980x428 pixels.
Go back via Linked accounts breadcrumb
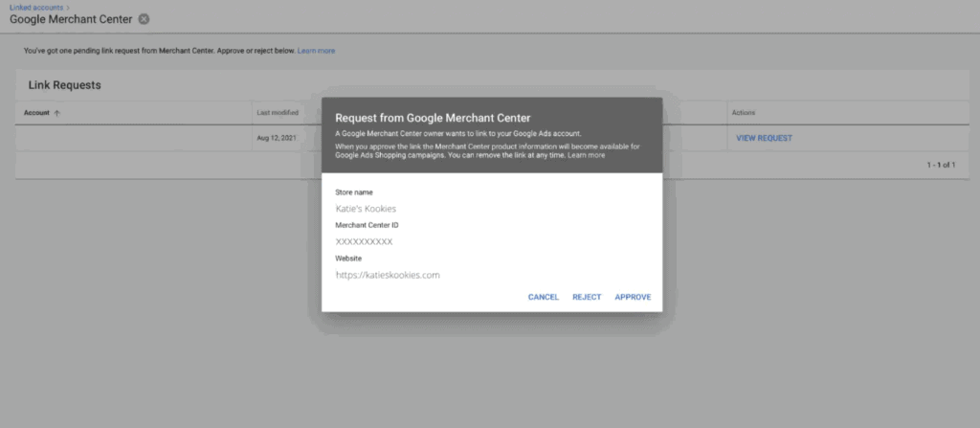point(34,7)
